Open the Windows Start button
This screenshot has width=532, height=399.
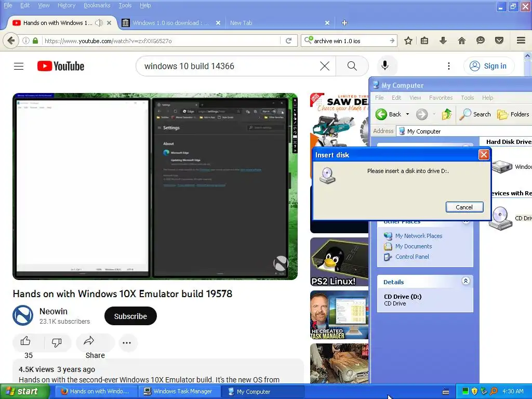point(24,392)
